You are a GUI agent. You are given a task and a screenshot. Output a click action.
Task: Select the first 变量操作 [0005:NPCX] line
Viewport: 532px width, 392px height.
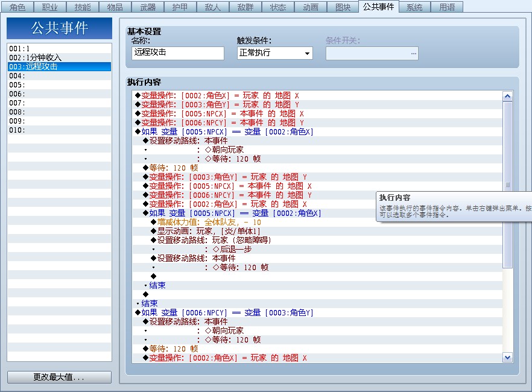pos(317,113)
